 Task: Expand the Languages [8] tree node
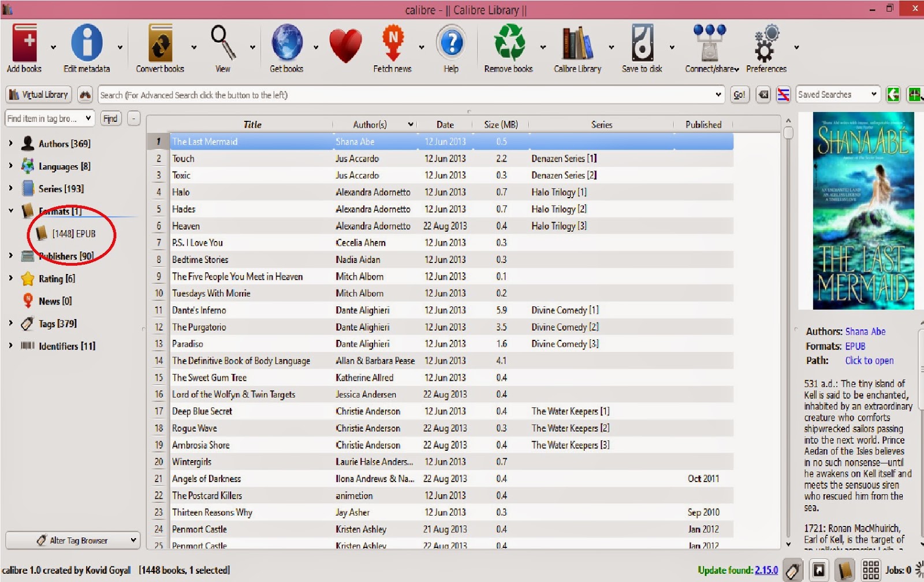[10, 165]
